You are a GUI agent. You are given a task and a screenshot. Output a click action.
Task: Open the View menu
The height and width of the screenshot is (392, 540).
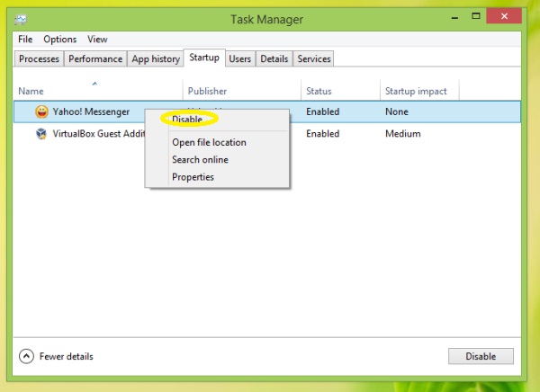[x=97, y=40]
